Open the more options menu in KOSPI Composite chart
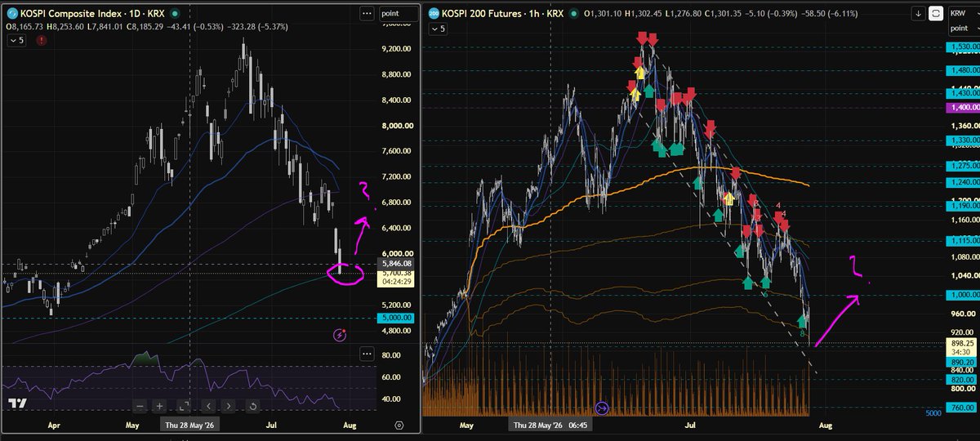Image resolution: width=980 pixels, height=441 pixels. pyautogui.click(x=365, y=13)
